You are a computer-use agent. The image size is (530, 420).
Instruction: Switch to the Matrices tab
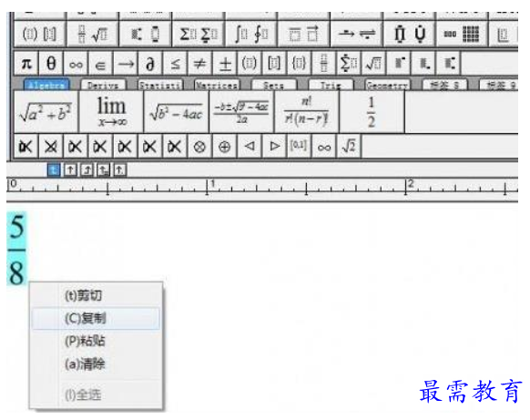click(217, 85)
